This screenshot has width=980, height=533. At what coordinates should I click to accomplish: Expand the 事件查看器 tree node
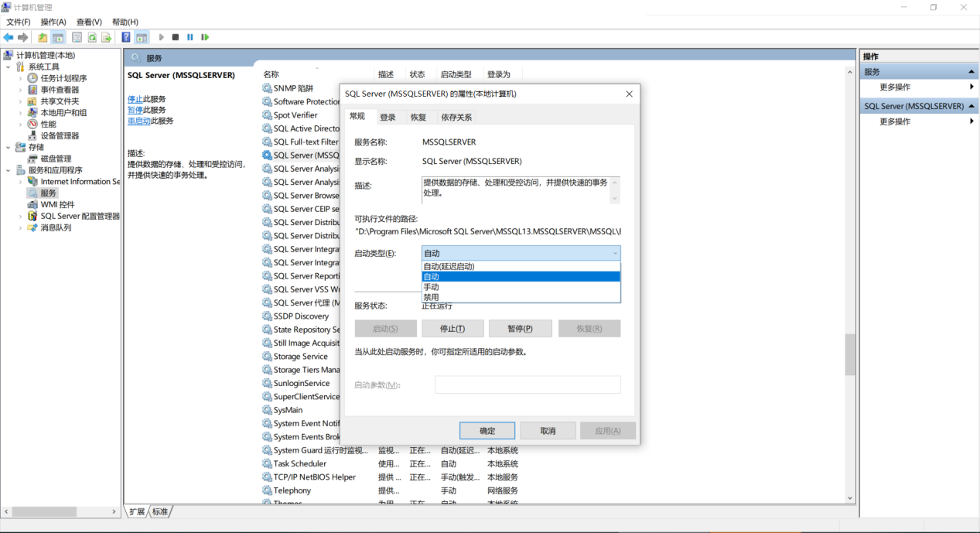pos(20,90)
